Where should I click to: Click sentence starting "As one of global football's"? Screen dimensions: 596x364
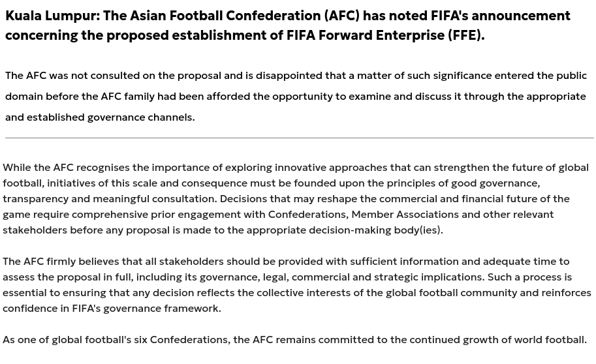295,339
